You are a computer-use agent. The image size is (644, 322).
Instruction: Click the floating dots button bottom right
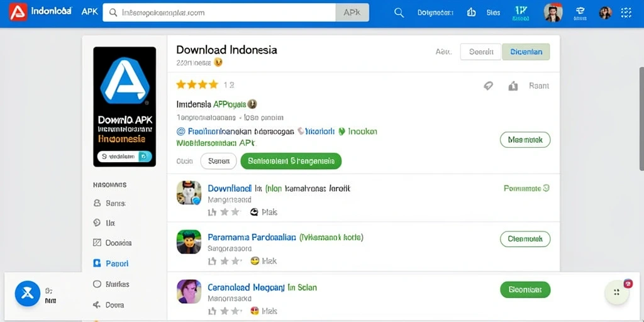click(616, 292)
